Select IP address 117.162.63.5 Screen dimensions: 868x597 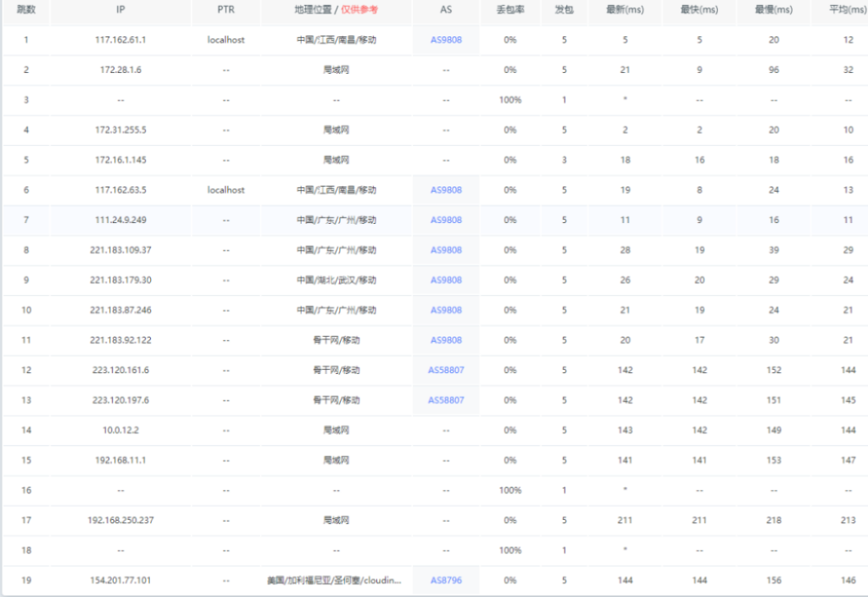(120, 190)
